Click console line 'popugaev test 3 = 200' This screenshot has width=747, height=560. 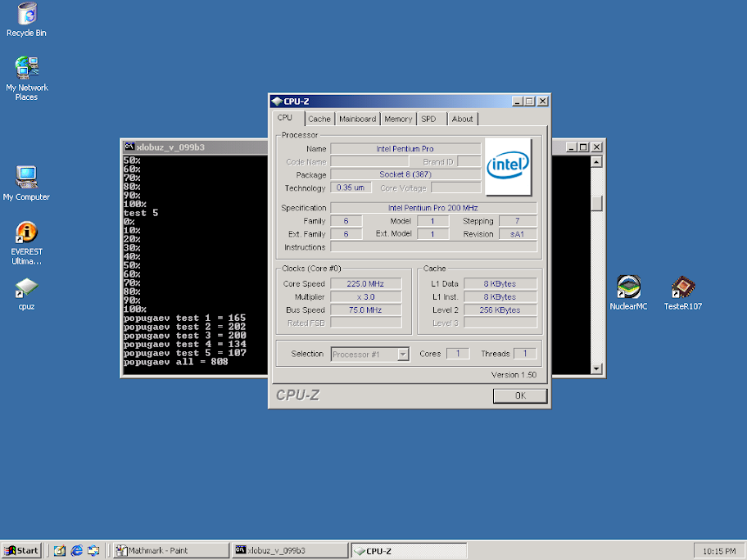[185, 336]
